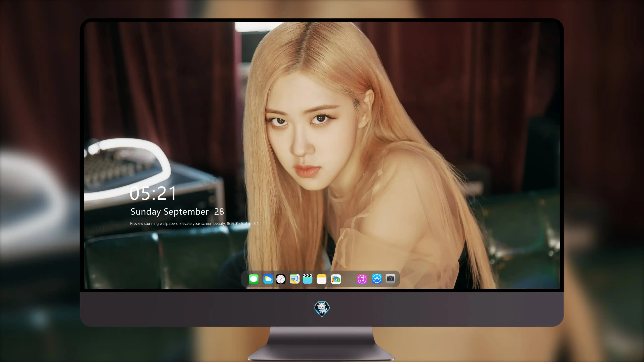The height and width of the screenshot is (362, 644).
Task: Open the blue App Store icon
Action: click(x=377, y=279)
